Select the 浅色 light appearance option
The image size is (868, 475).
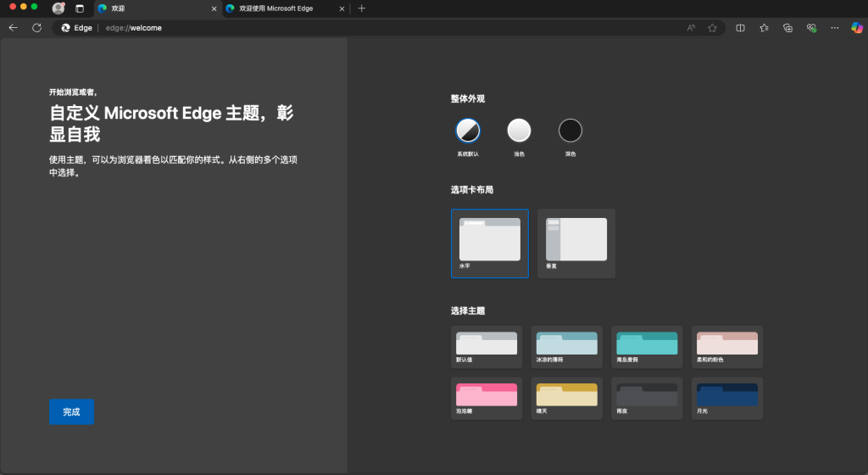point(519,131)
